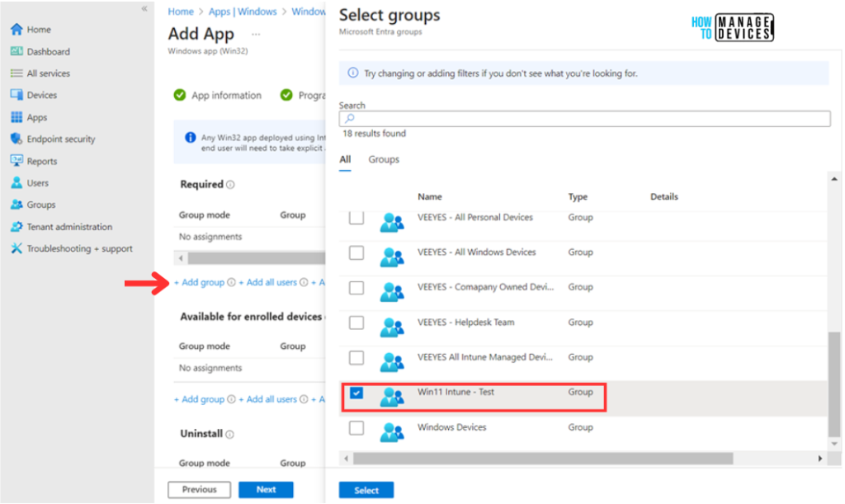
Task: Click Add group under Required
Action: click(x=199, y=282)
